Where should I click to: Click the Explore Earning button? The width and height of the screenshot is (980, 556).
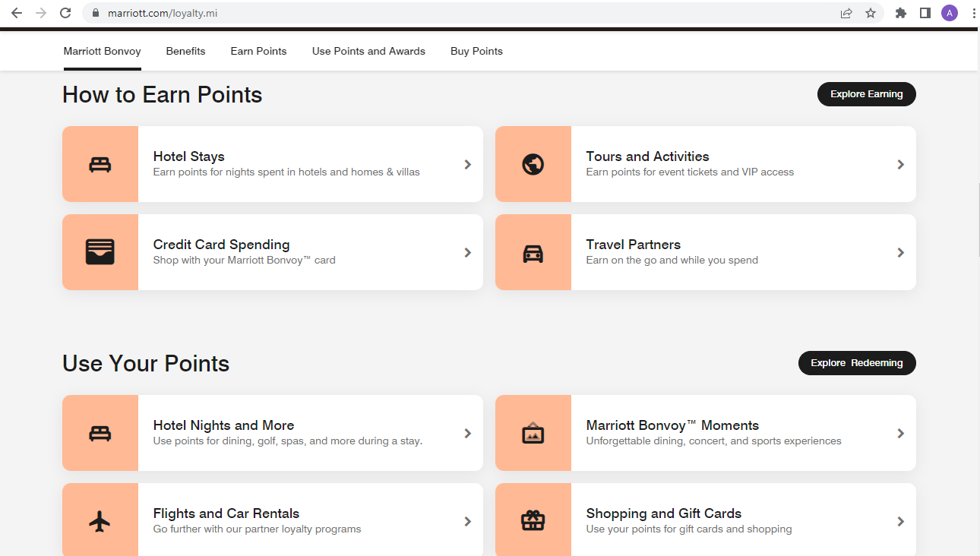click(866, 94)
